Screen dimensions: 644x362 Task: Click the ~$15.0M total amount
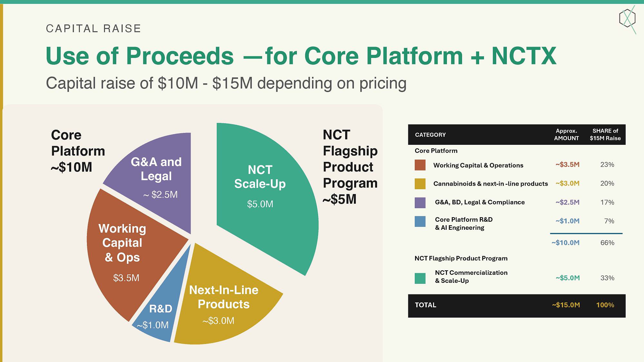click(566, 305)
